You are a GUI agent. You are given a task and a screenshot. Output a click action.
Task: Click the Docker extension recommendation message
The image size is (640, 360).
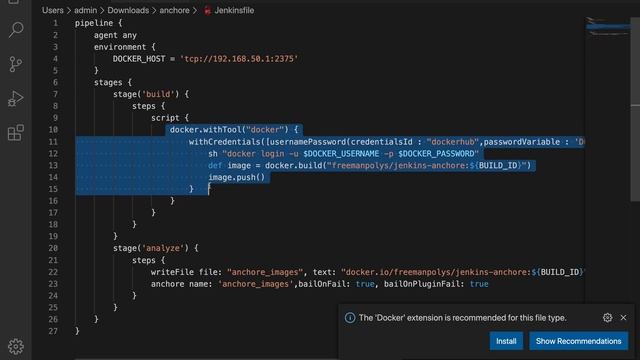coord(462,318)
